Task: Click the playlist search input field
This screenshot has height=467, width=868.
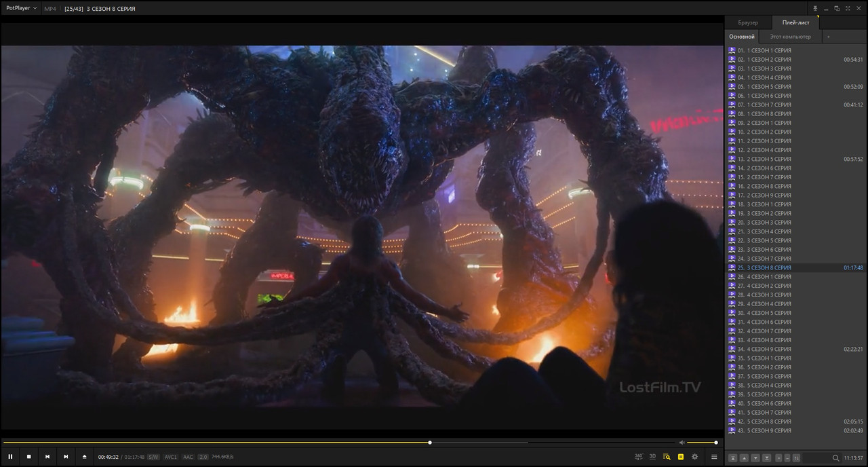Action: tap(816, 458)
